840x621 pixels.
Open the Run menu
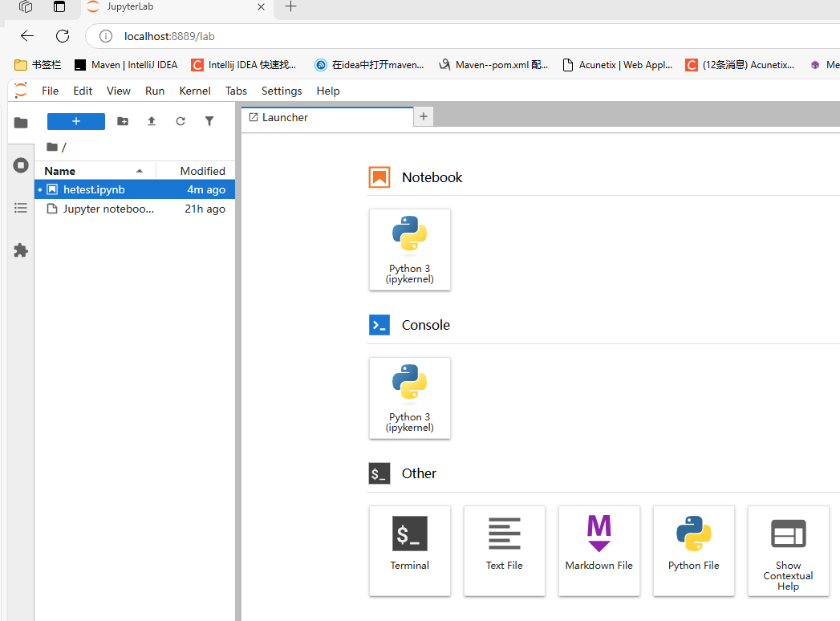pos(155,91)
